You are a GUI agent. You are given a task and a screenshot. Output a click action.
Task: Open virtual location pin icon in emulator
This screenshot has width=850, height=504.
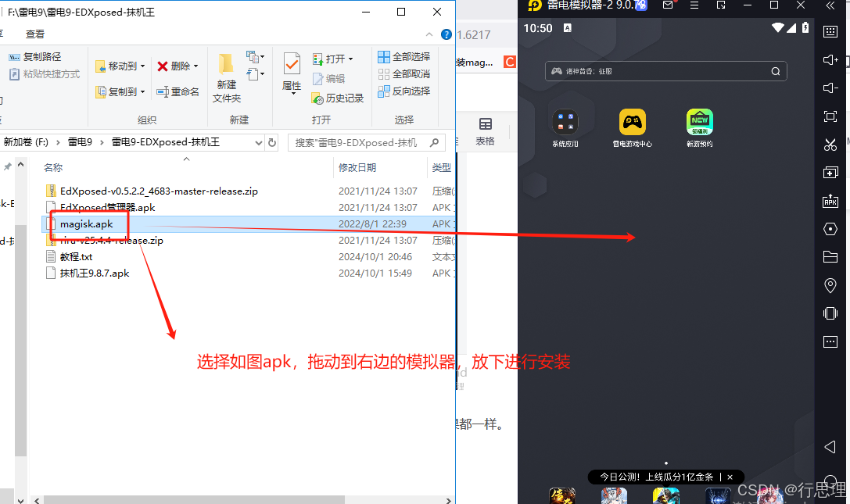tap(830, 285)
